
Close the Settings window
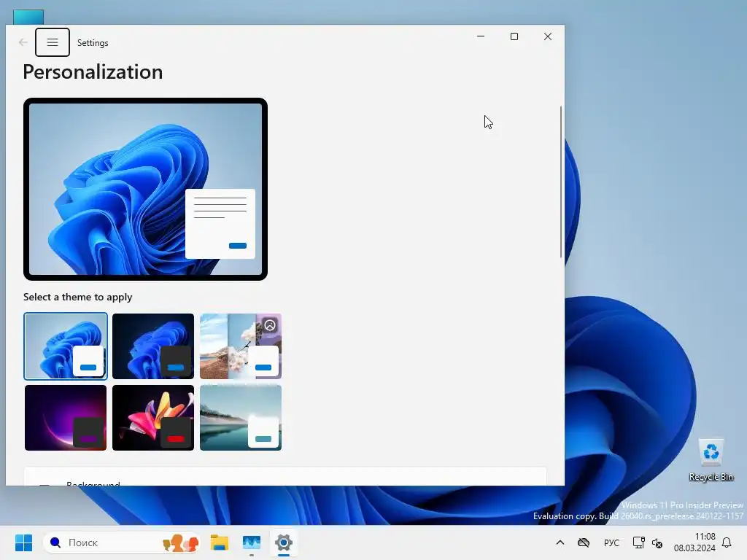click(548, 36)
